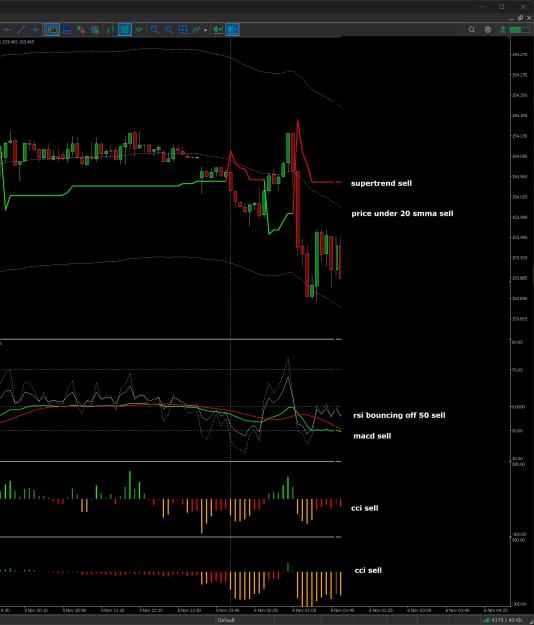
Task: Expand the indicators dropdown arrow
Action: point(206,30)
